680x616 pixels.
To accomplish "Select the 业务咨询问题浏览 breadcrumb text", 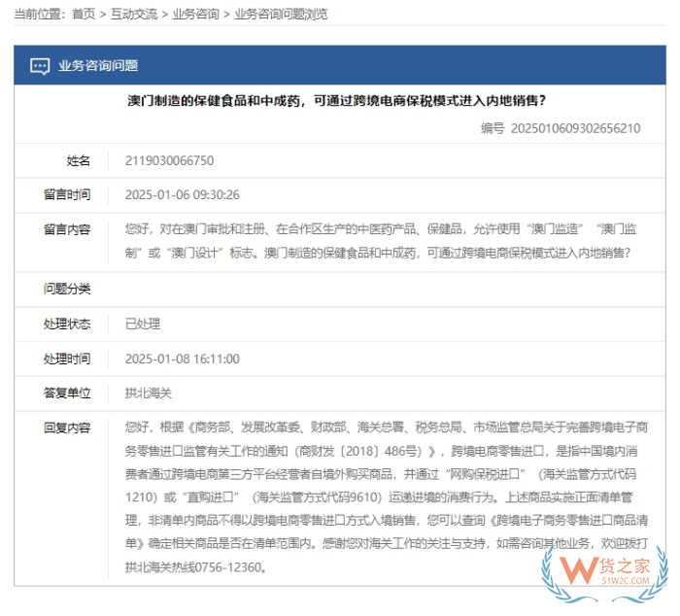I will click(x=281, y=14).
